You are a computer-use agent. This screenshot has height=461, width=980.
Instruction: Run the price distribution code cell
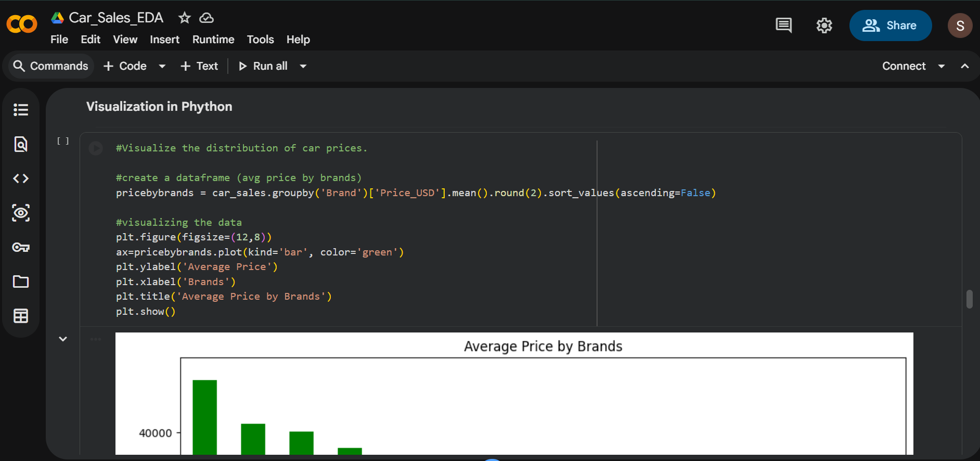click(96, 148)
